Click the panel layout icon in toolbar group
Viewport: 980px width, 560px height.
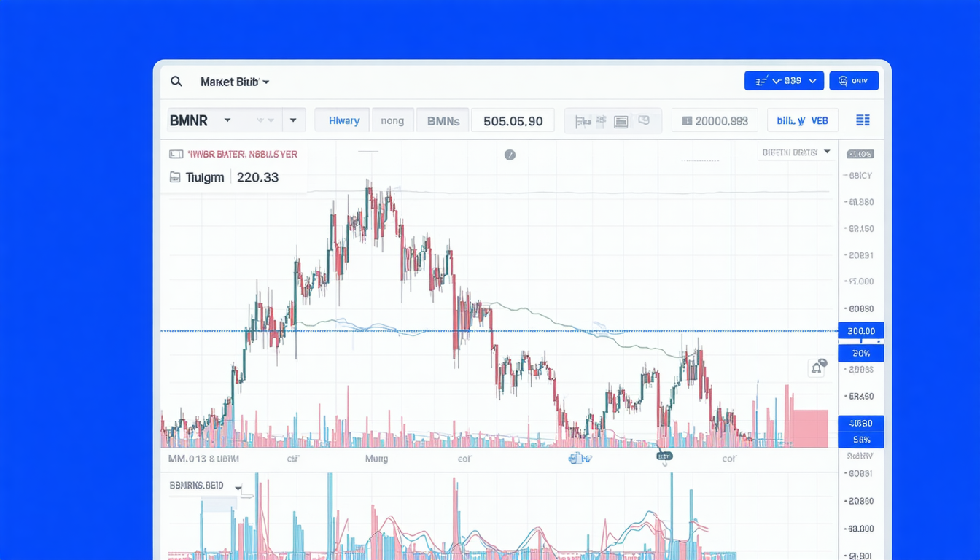point(621,121)
